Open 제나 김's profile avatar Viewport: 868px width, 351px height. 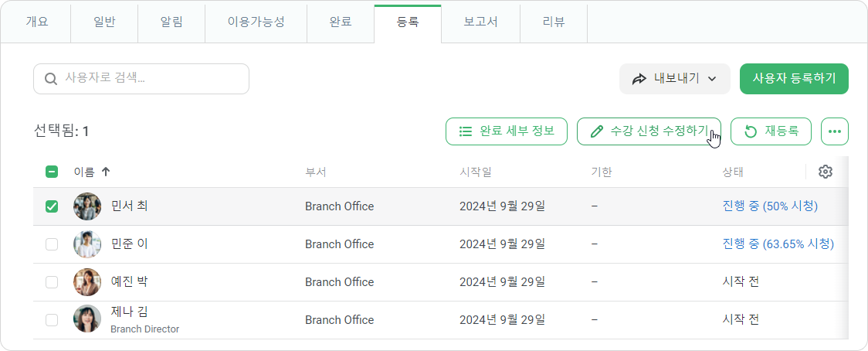pyautogui.click(x=87, y=319)
